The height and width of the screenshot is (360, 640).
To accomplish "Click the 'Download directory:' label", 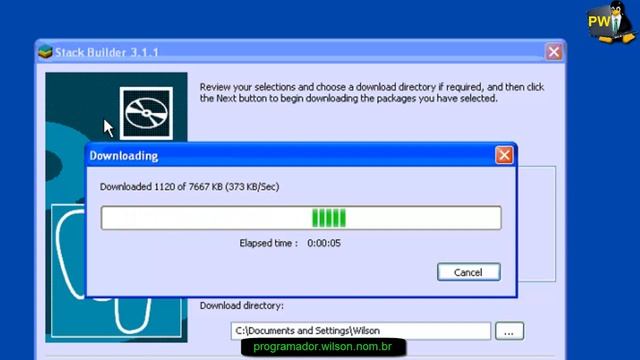I will (242, 306).
